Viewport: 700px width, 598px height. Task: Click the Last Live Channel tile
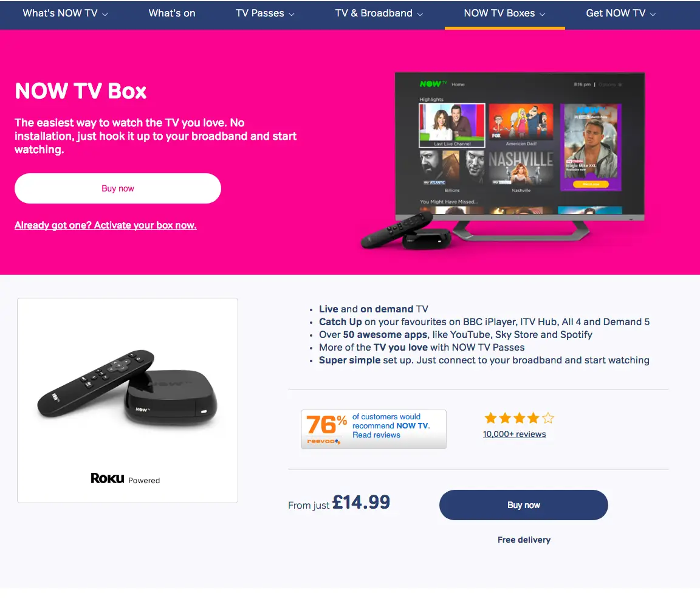pyautogui.click(x=452, y=125)
